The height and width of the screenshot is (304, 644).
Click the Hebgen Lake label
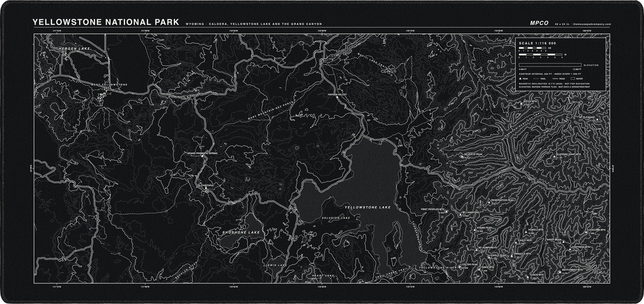76,48
